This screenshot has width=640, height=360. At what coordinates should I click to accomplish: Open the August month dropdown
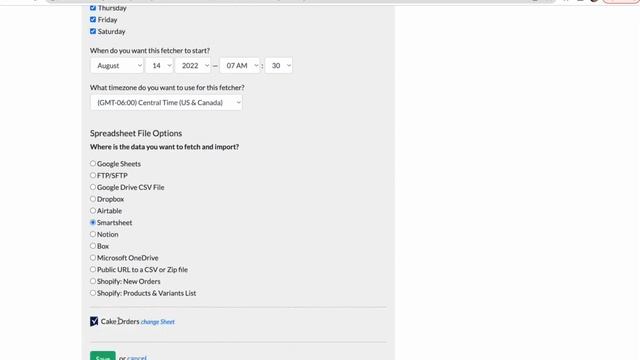(x=117, y=66)
